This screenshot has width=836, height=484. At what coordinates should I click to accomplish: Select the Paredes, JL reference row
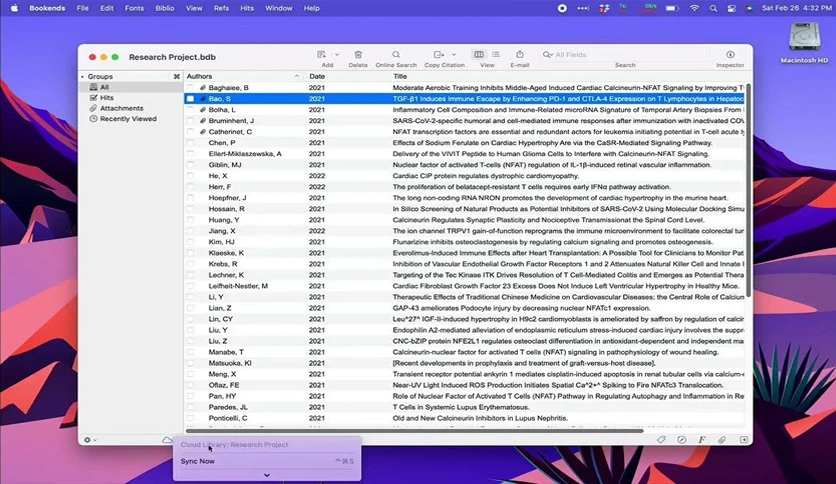[x=464, y=407]
